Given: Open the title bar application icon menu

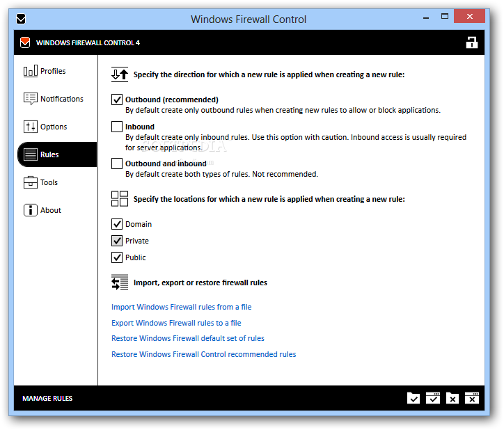Looking at the screenshot, I should [x=21, y=19].
